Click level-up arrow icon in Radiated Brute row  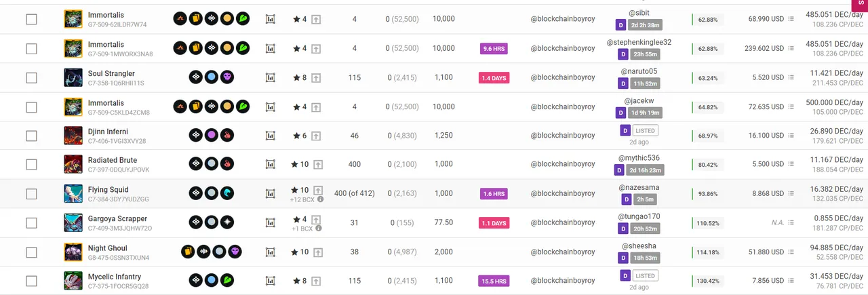(316, 165)
